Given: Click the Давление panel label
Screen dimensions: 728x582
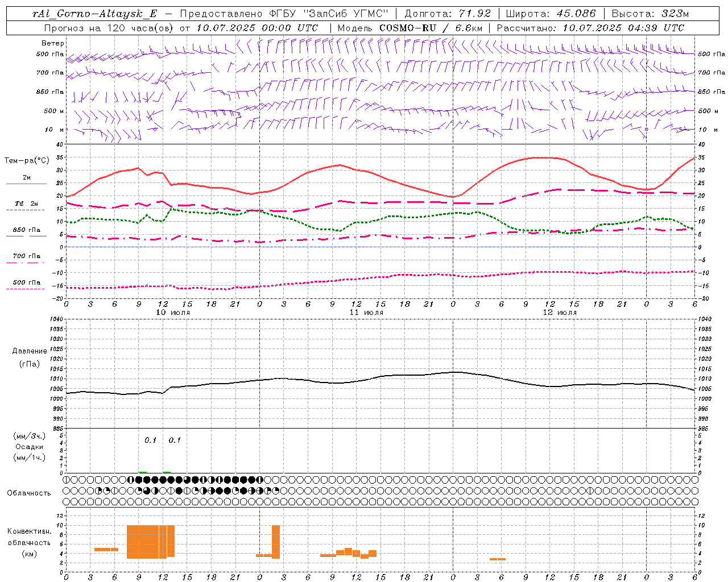Looking at the screenshot, I should coord(30,351).
